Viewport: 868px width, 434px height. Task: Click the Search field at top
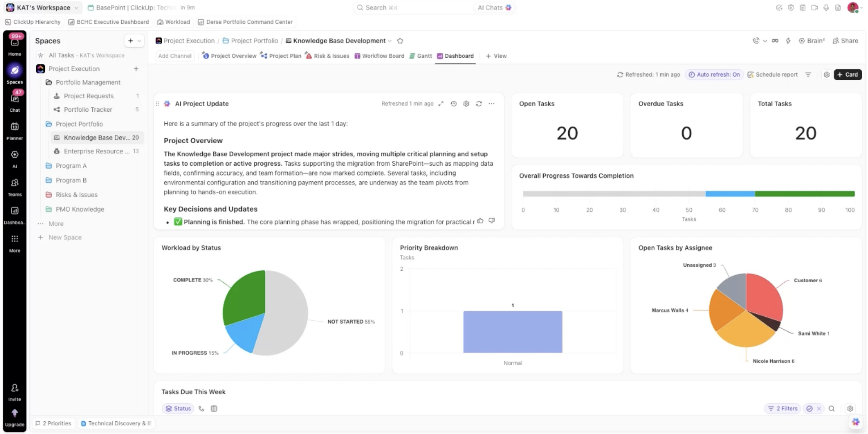(x=414, y=8)
